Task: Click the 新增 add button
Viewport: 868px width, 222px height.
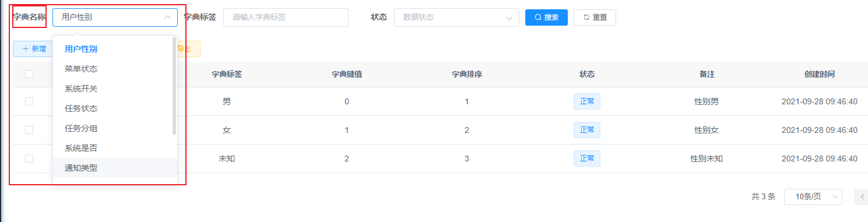Action: [x=34, y=49]
